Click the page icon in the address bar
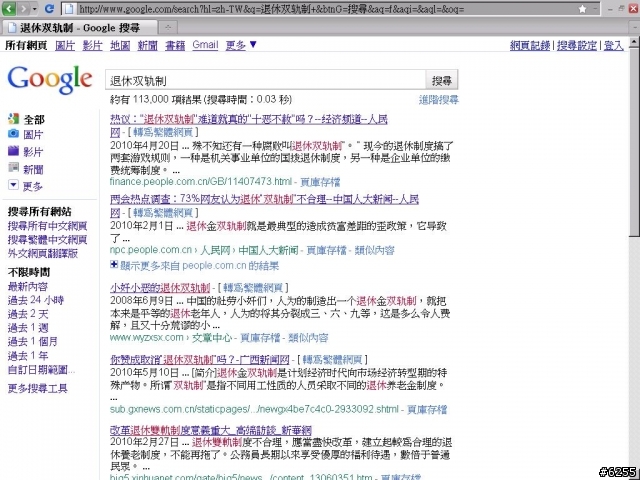This screenshot has height=480, width=640. point(70,9)
